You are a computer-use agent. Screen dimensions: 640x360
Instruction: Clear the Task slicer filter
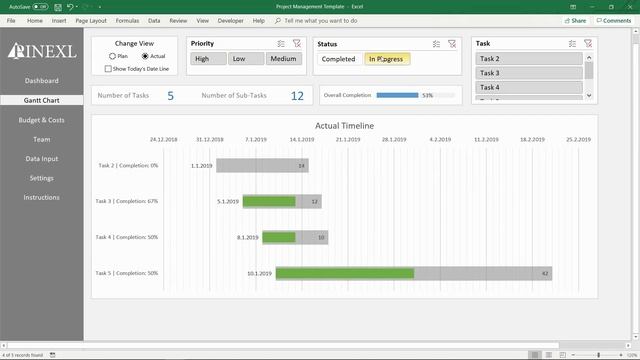(588, 43)
